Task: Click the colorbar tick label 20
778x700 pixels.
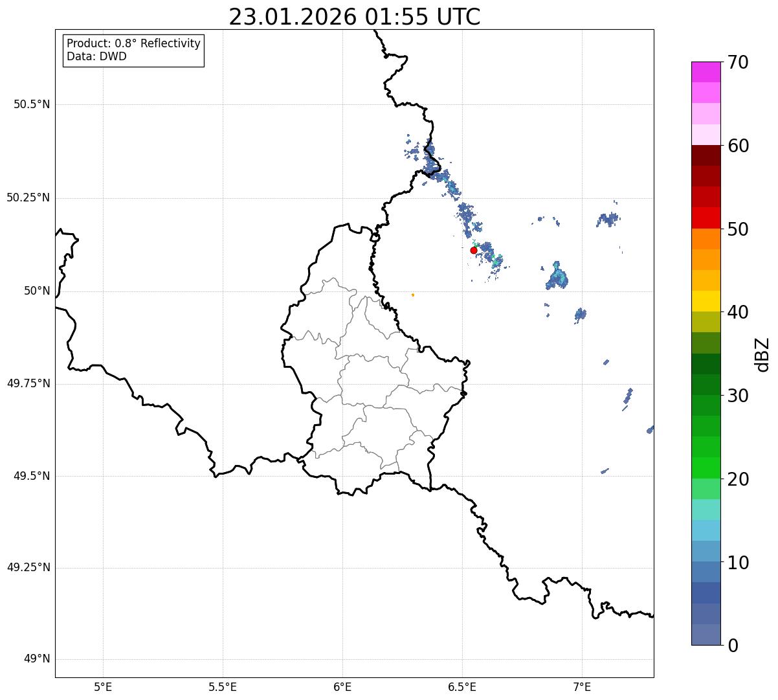Action: [738, 479]
